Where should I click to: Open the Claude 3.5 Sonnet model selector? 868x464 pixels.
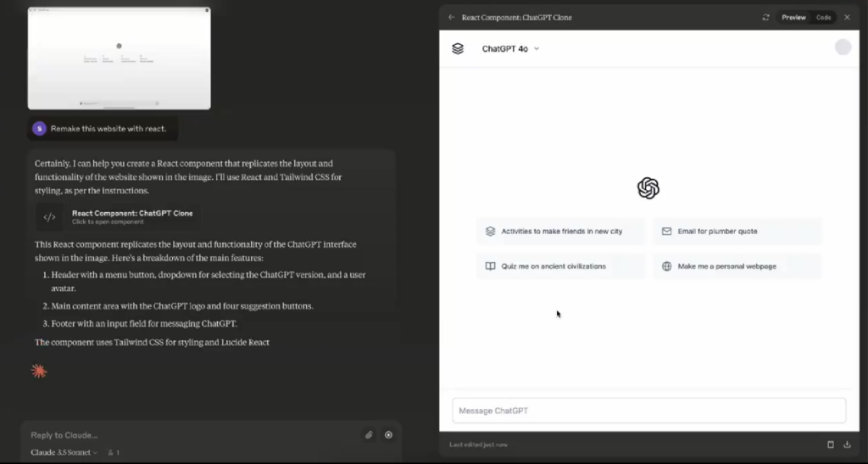click(64, 452)
